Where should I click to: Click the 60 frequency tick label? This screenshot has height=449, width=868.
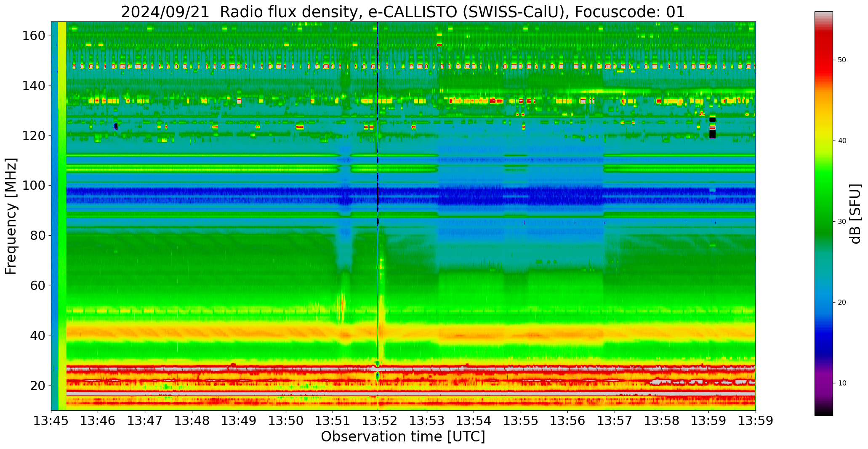pos(38,285)
